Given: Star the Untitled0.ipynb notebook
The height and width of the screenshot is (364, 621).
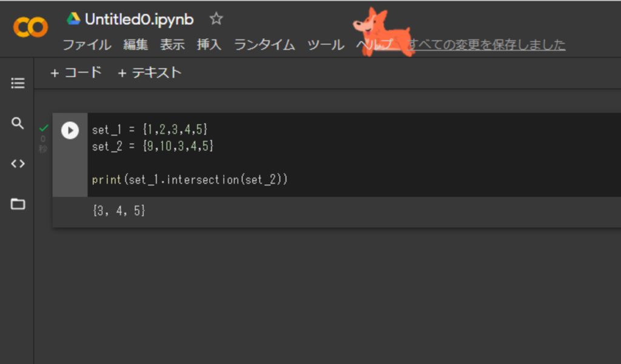Looking at the screenshot, I should (x=217, y=19).
